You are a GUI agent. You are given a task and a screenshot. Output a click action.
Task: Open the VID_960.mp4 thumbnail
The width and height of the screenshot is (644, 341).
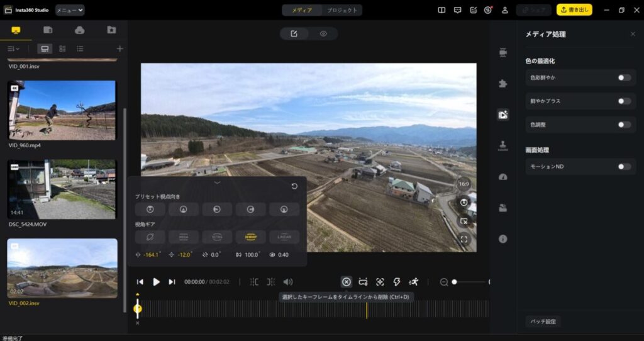click(62, 110)
